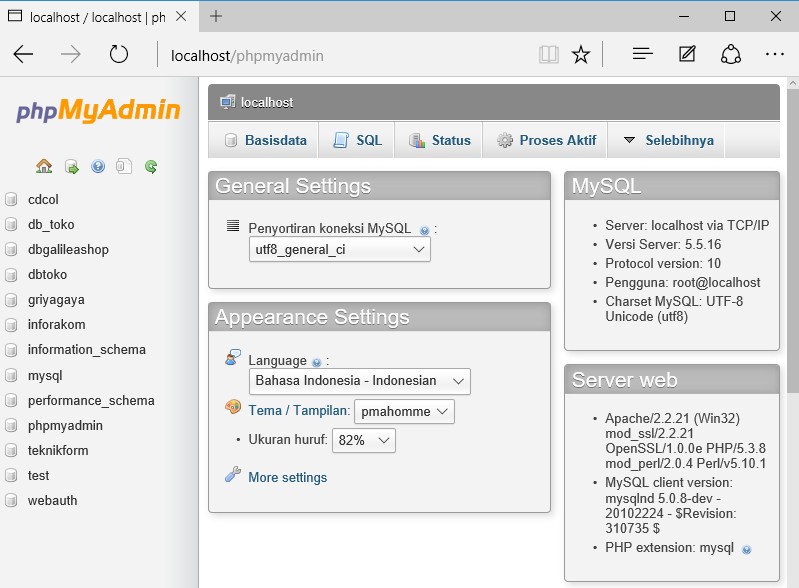
Task: Switch to the Basisdata tab
Action: tap(265, 140)
